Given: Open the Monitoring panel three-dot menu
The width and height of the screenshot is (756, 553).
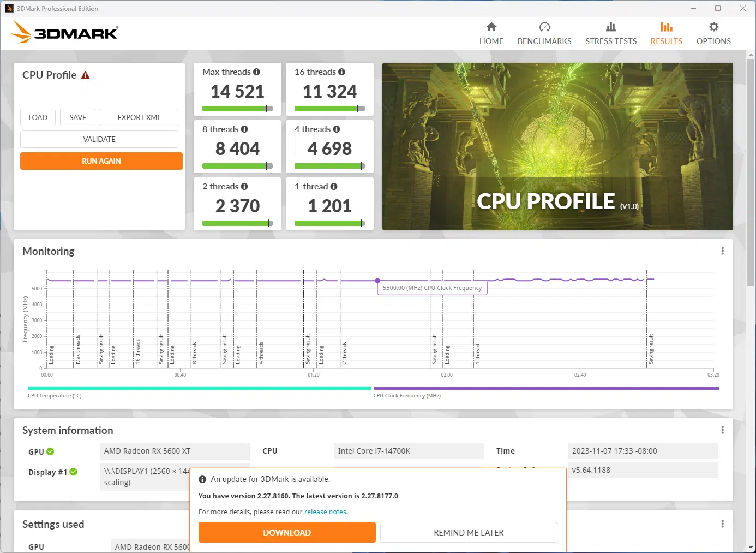Looking at the screenshot, I should [722, 251].
